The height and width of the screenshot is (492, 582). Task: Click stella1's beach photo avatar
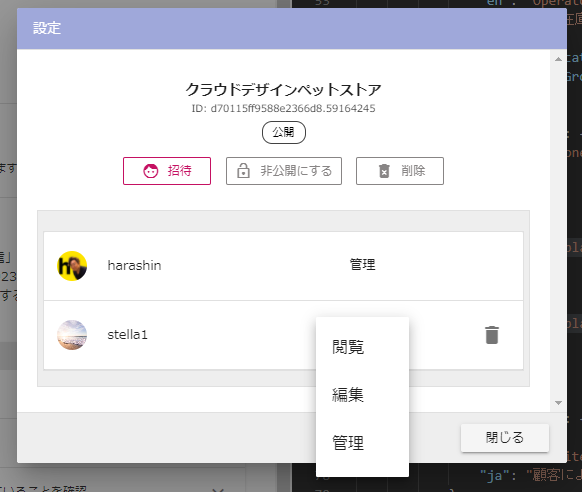click(72, 335)
